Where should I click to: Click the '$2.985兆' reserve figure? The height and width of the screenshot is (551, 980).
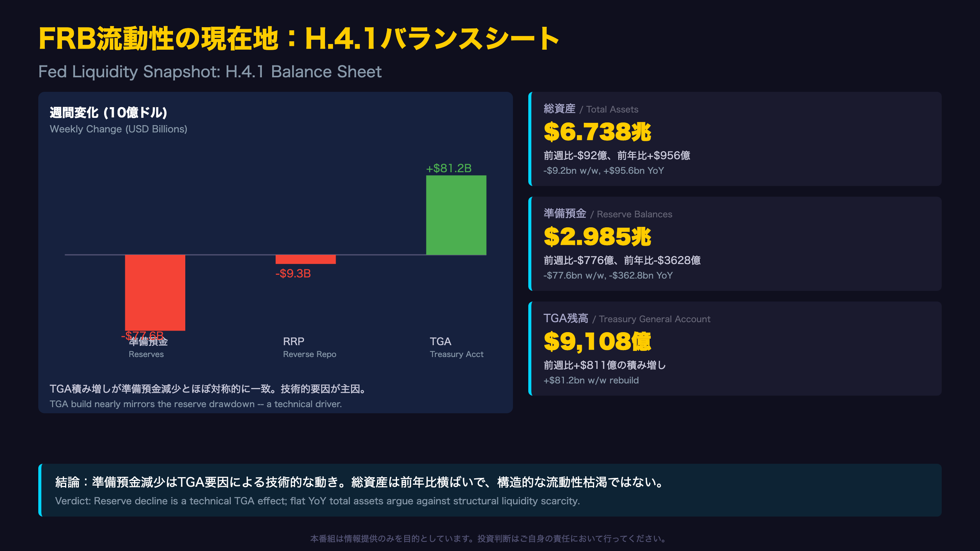[x=597, y=236]
